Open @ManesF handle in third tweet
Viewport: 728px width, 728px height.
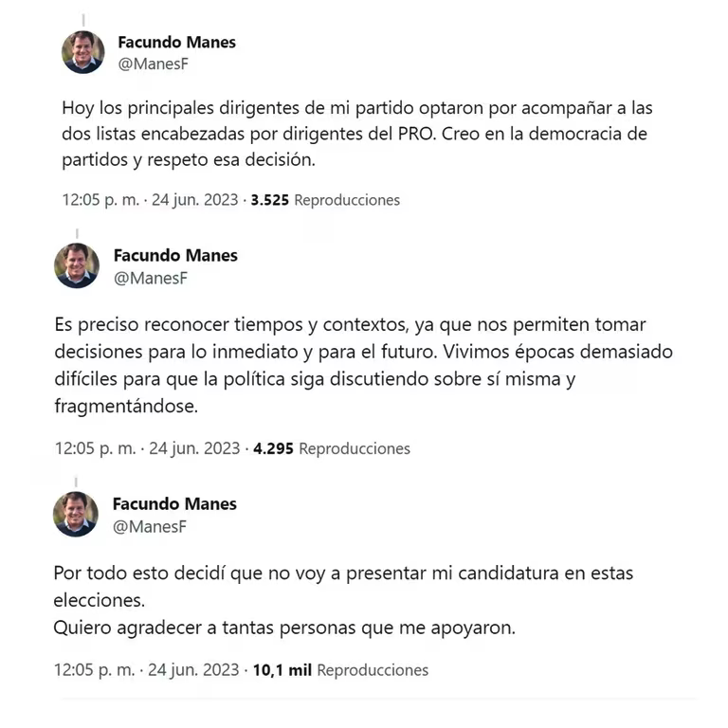pos(150,526)
